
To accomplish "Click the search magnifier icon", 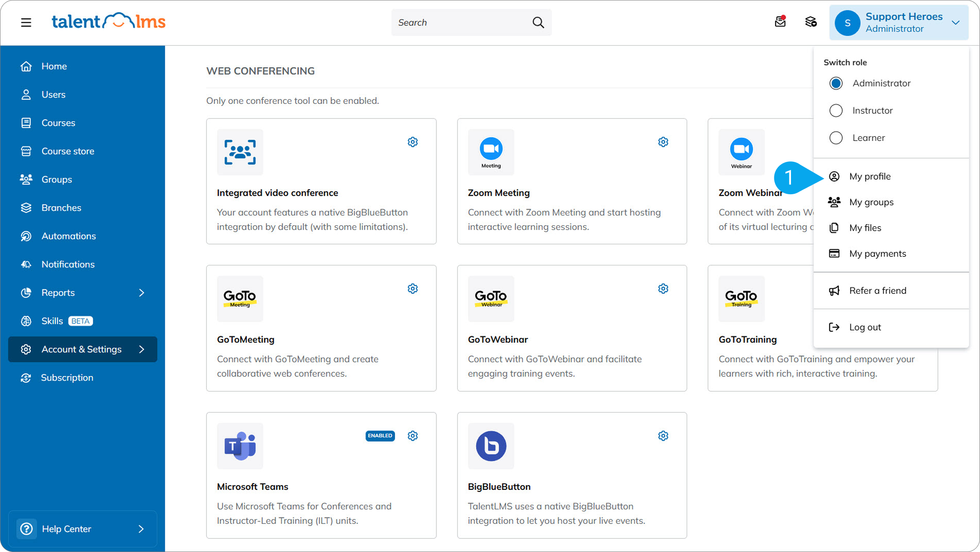I will (538, 22).
